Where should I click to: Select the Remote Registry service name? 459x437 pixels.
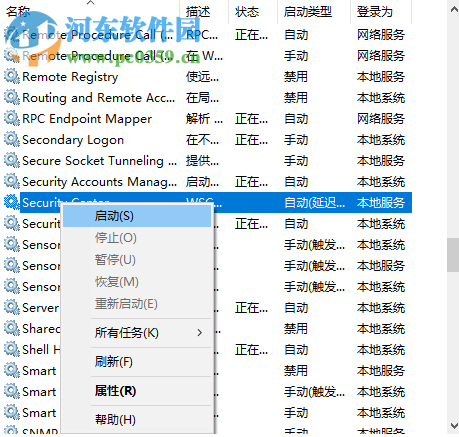[x=70, y=77]
